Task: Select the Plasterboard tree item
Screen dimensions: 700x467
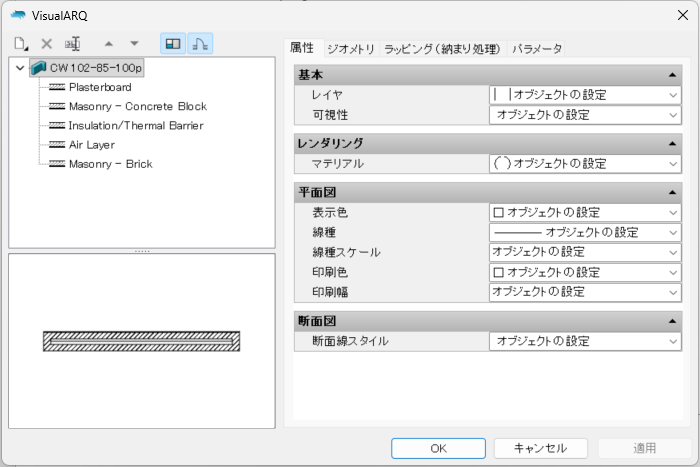Action: pyautogui.click(x=100, y=87)
